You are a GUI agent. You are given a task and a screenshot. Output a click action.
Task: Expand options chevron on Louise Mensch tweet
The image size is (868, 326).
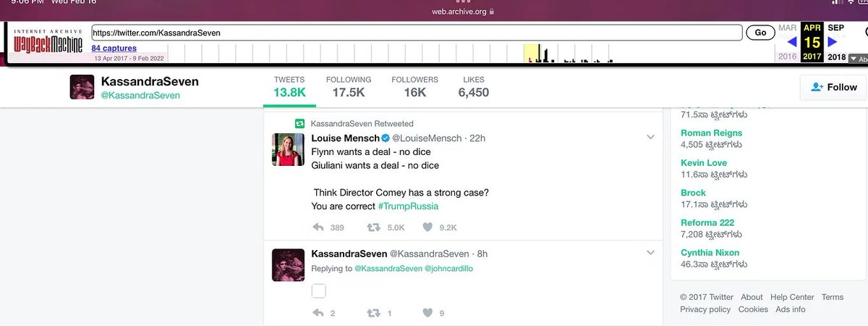coord(650,138)
